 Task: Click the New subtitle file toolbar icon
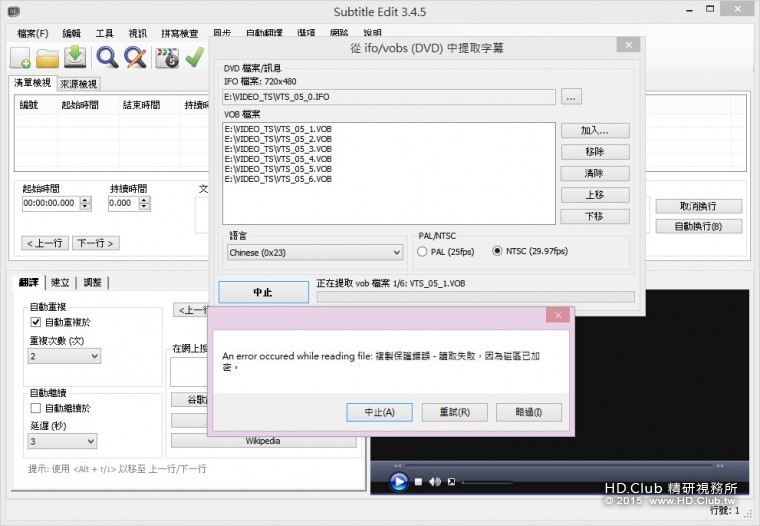pos(20,58)
